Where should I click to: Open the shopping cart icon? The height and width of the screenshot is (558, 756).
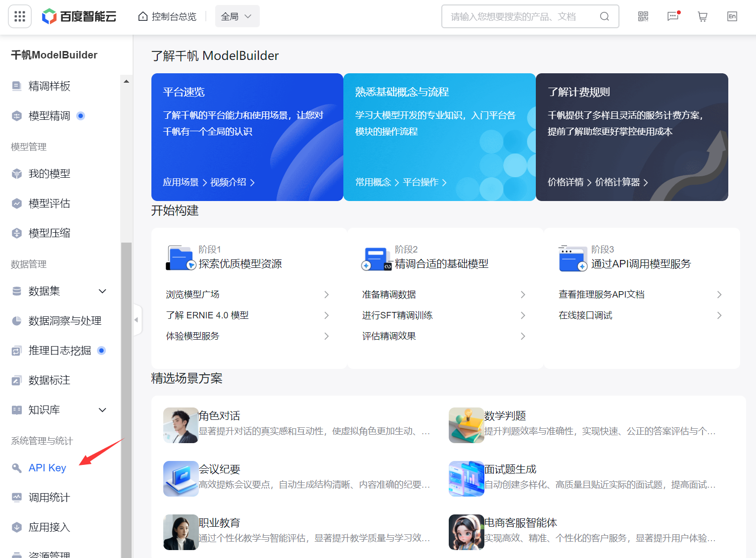[x=703, y=16]
